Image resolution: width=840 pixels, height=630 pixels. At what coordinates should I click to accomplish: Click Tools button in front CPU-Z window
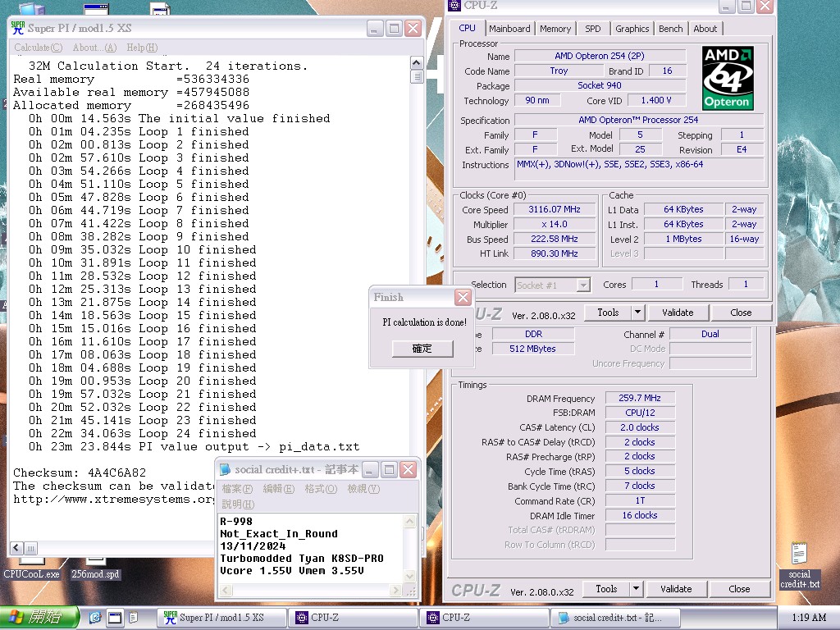tap(608, 313)
